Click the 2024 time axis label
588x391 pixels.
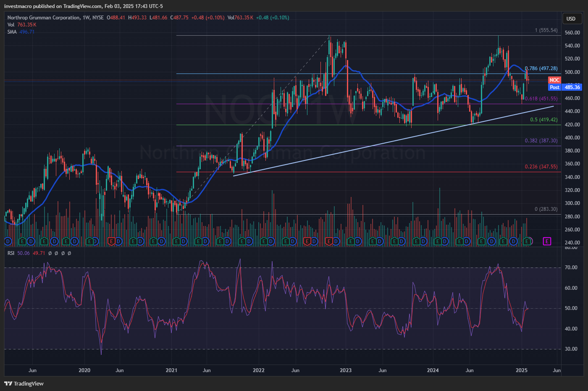(433, 370)
